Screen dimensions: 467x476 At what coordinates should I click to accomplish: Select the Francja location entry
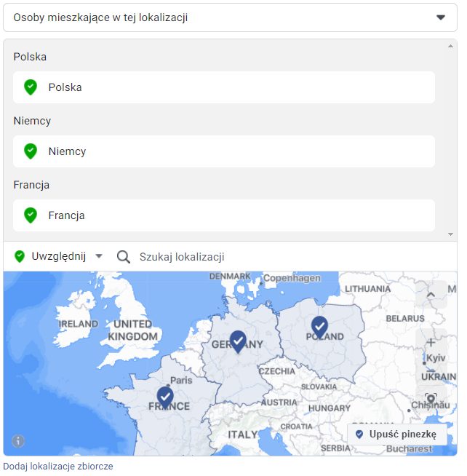pos(224,215)
